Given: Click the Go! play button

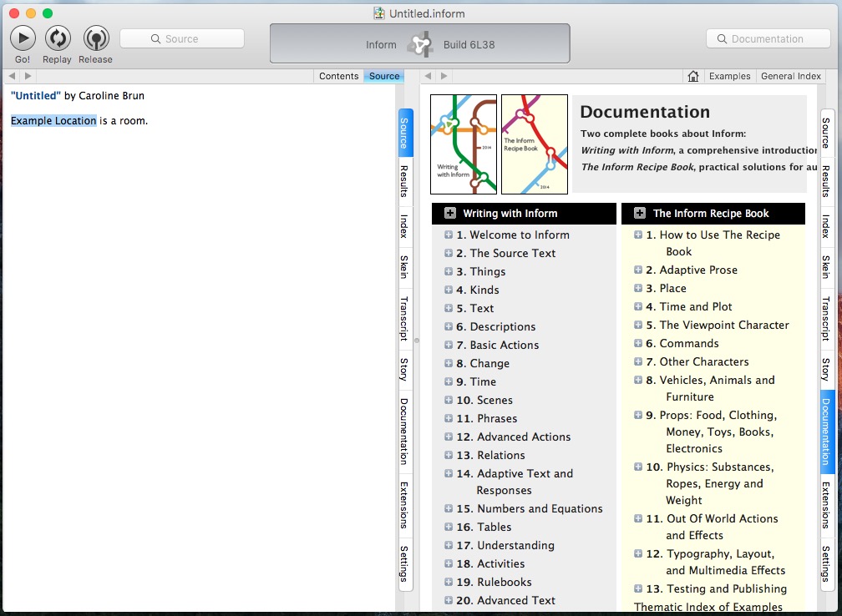Looking at the screenshot, I should click(23, 38).
